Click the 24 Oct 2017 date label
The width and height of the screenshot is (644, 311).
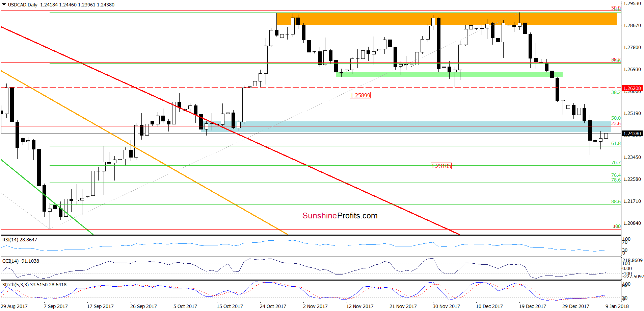273,306
